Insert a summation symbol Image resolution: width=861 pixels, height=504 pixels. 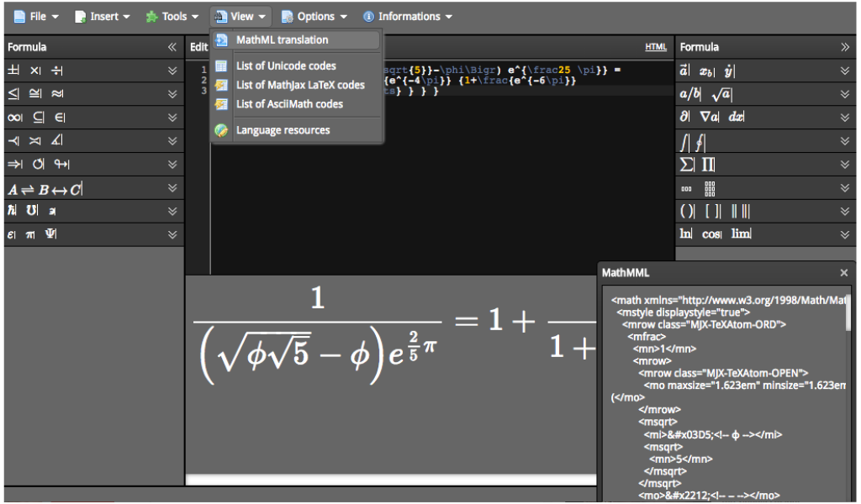[686, 164]
